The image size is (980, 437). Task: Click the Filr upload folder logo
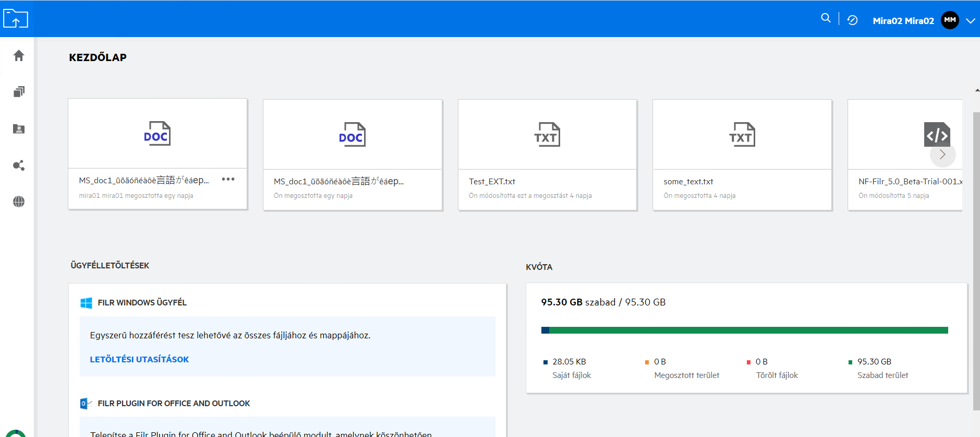coord(16,19)
